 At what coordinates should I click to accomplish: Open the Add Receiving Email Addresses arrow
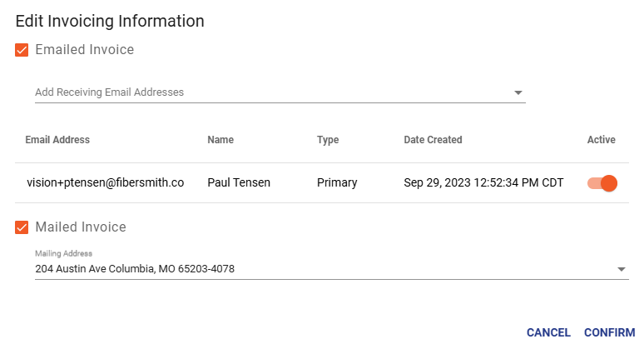(x=518, y=92)
